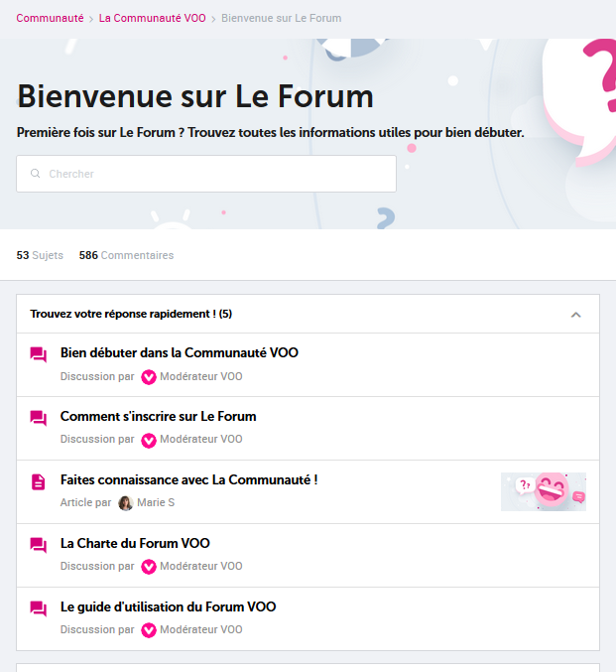Click the 586 Commentaires count

click(x=126, y=255)
